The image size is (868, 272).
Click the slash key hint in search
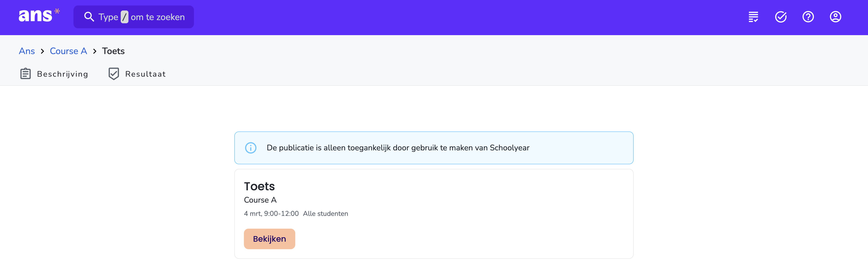click(x=125, y=17)
